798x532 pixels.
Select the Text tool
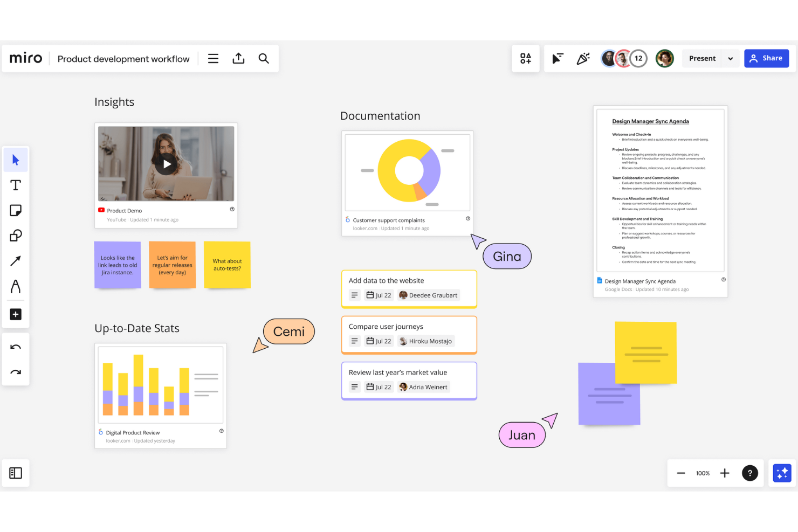[x=16, y=185]
